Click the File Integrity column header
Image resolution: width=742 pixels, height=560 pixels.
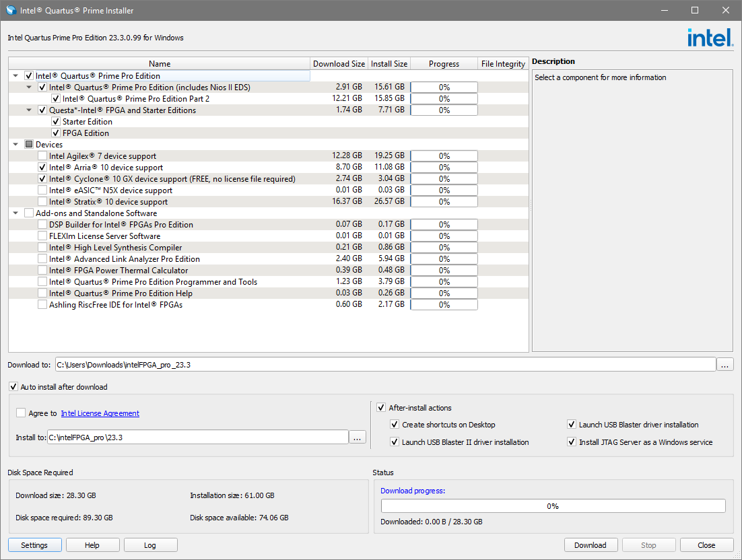(503, 64)
